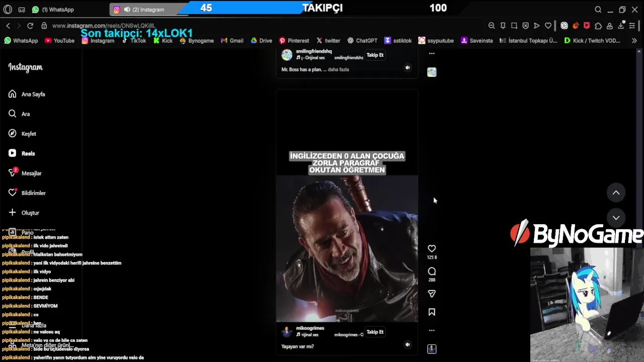Click the Instagram logo in sidebar
The image size is (644, 362).
coord(25,67)
